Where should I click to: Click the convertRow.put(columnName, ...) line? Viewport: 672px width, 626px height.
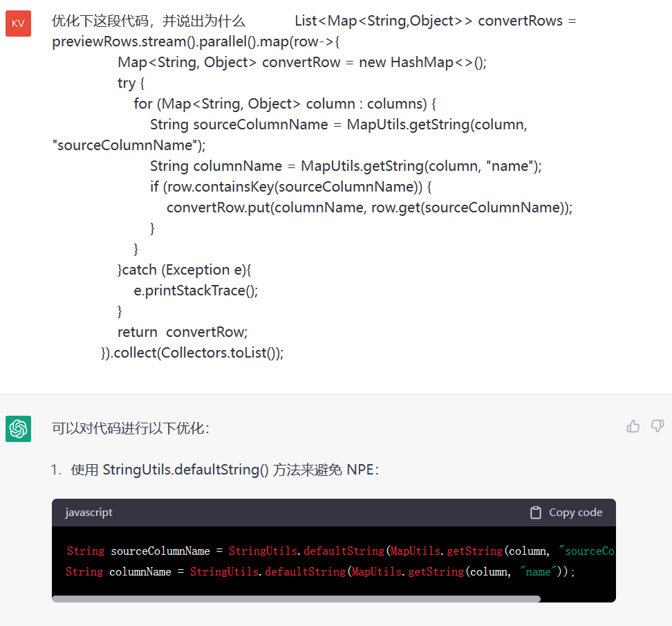coord(369,208)
